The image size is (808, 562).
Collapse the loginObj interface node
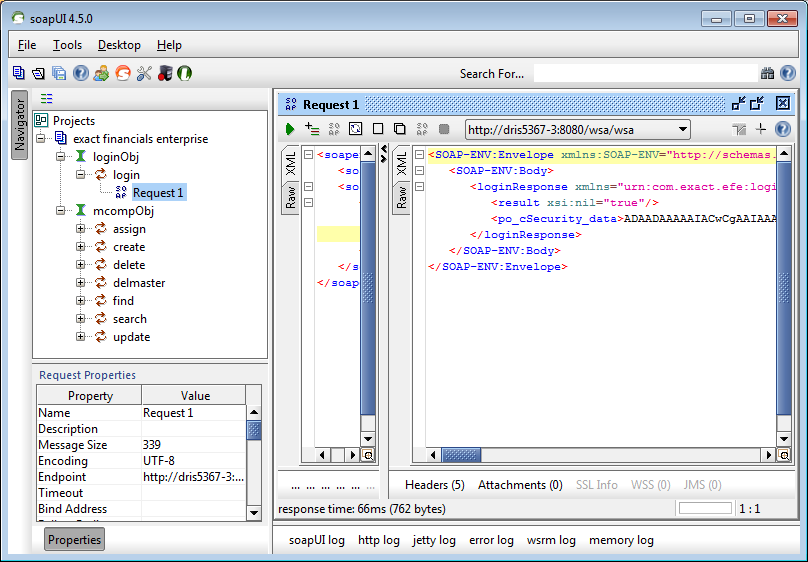[x=60, y=157]
